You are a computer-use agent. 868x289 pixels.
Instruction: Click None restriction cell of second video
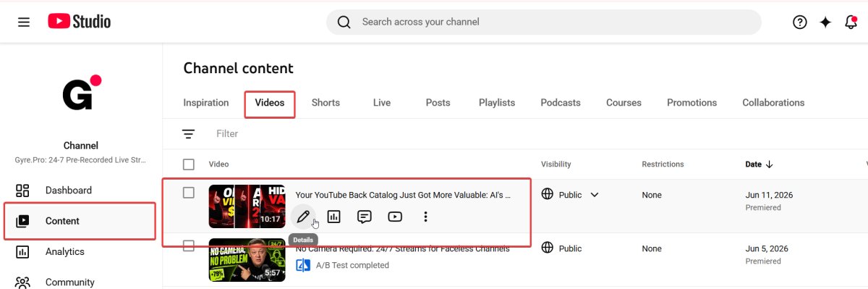pos(652,248)
